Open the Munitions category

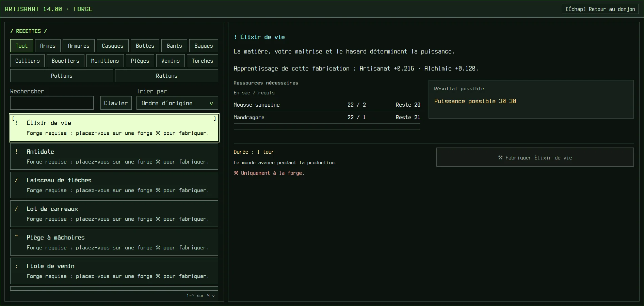(105, 61)
